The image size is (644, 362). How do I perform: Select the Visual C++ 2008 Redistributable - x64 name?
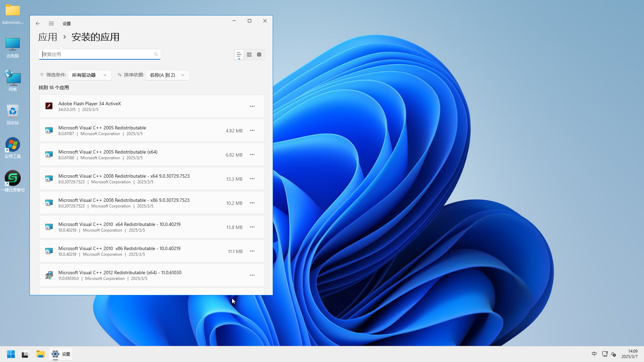coord(124,176)
